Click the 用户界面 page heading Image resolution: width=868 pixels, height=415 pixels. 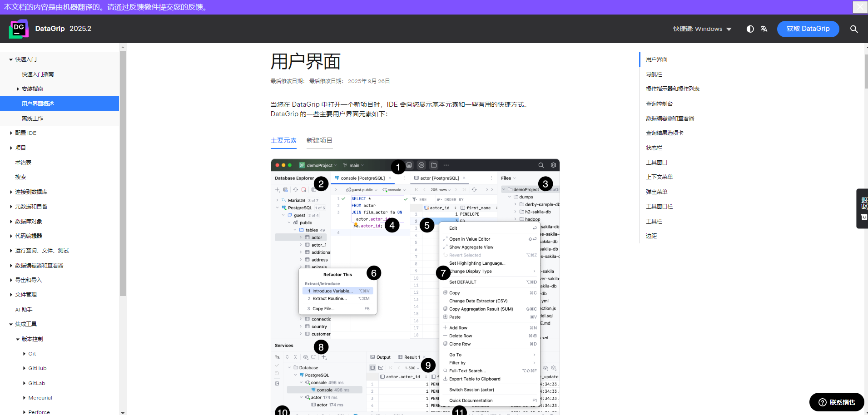[305, 61]
